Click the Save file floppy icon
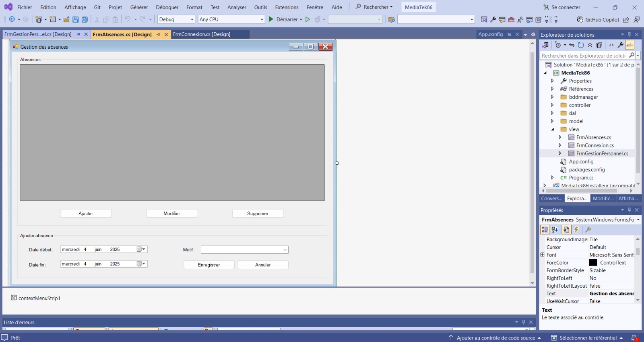This screenshot has height=342, width=644. click(75, 19)
